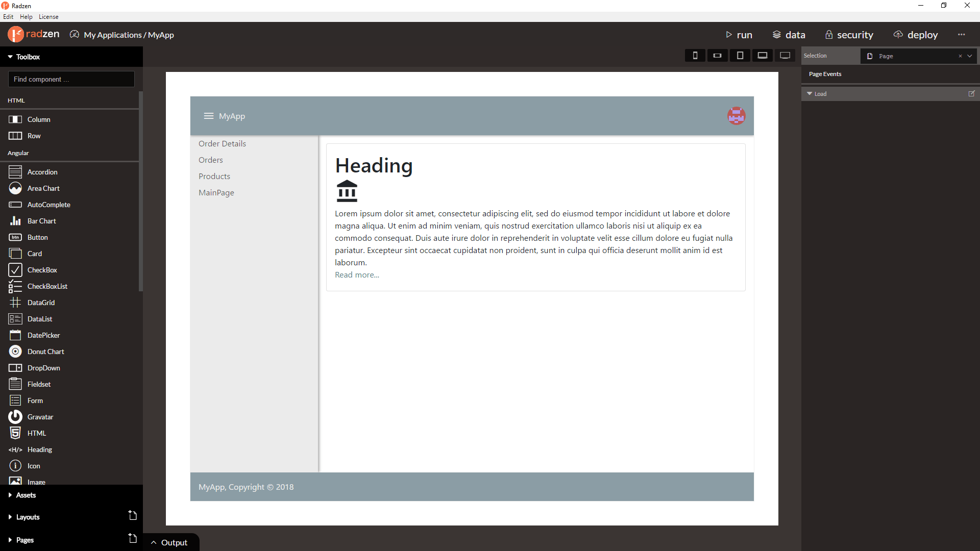
Task: Select the MyApp title in preview header
Action: coord(232,116)
